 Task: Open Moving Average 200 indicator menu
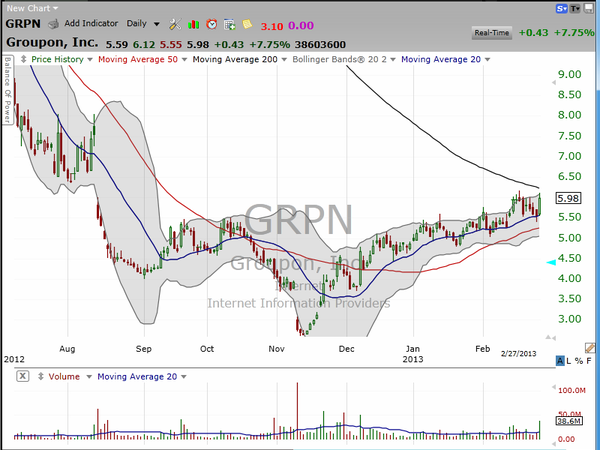pyautogui.click(x=240, y=59)
